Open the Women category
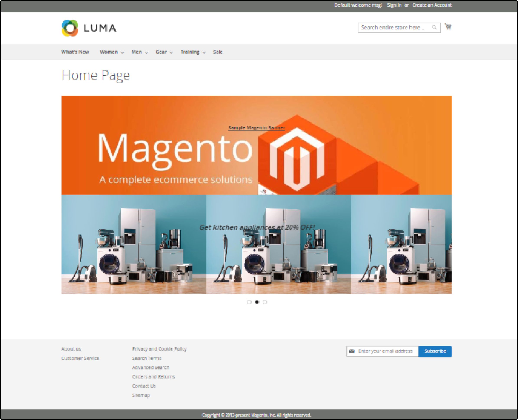 tap(109, 52)
